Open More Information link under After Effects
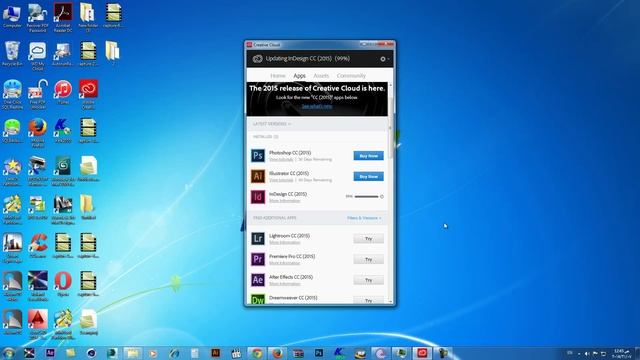The height and width of the screenshot is (360, 640). [x=284, y=284]
